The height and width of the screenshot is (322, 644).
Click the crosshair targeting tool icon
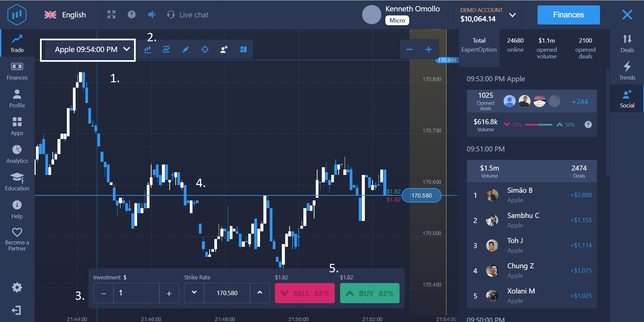coord(205,49)
